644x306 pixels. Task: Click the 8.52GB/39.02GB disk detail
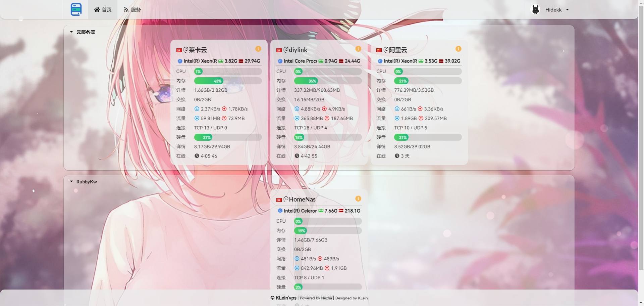click(x=412, y=147)
